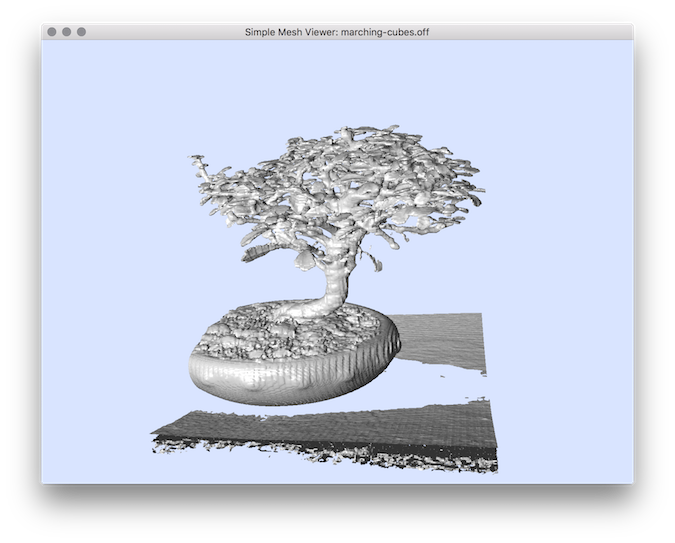
Task: Click the center of the bonsai tree canopy
Action: (x=340, y=185)
